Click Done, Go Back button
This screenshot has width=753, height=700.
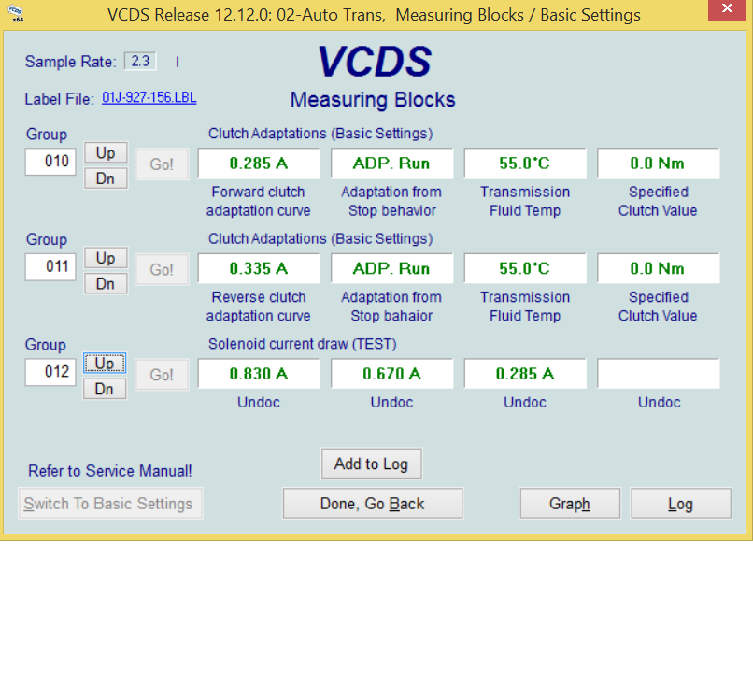pyautogui.click(x=372, y=504)
